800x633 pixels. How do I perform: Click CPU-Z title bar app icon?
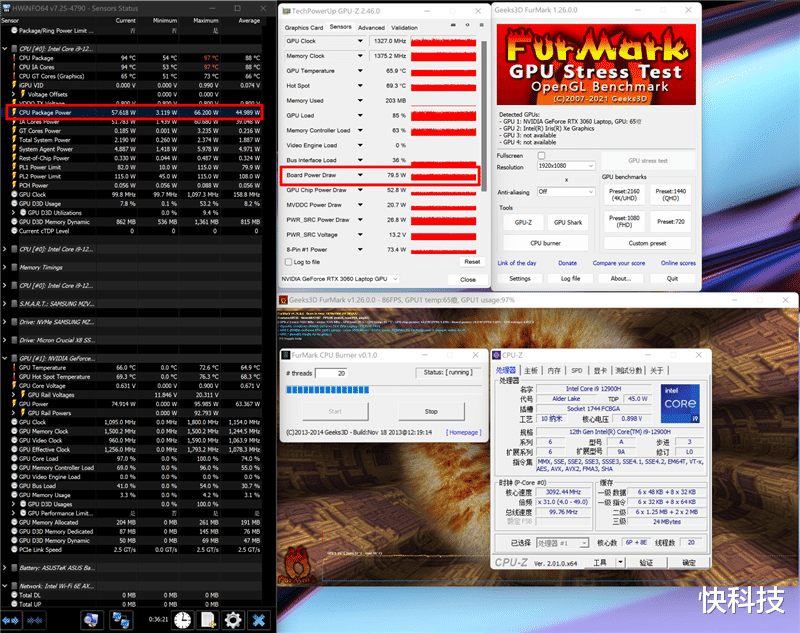pos(496,355)
